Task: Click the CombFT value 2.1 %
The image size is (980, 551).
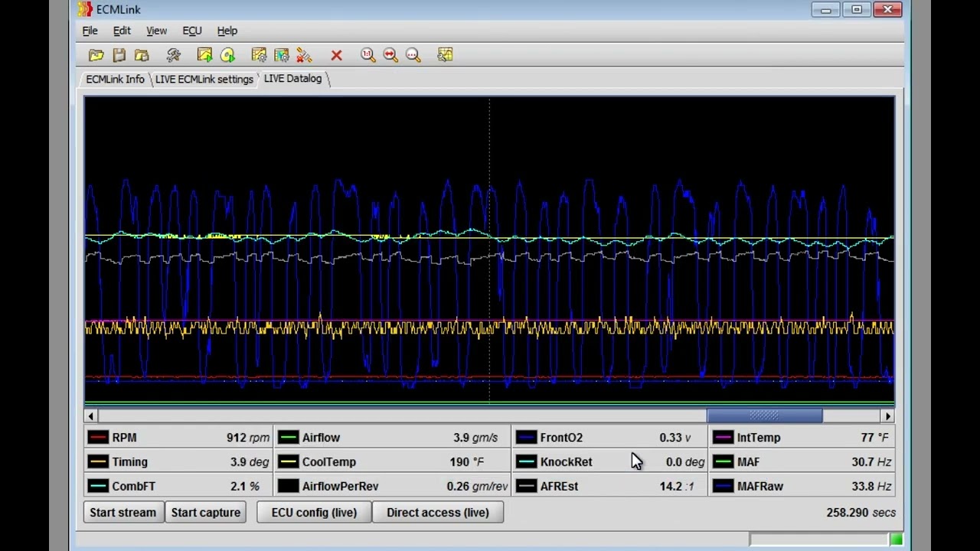Action: click(245, 486)
